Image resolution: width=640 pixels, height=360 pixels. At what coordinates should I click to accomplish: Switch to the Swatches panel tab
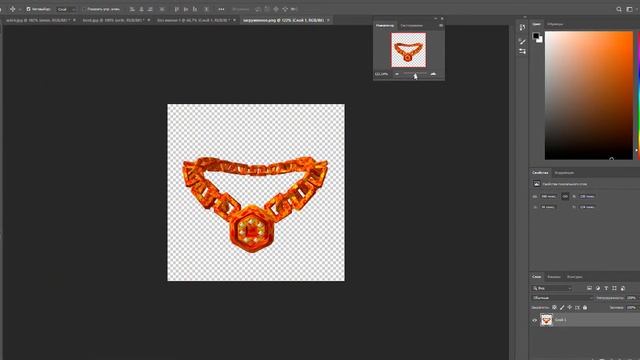point(555,24)
